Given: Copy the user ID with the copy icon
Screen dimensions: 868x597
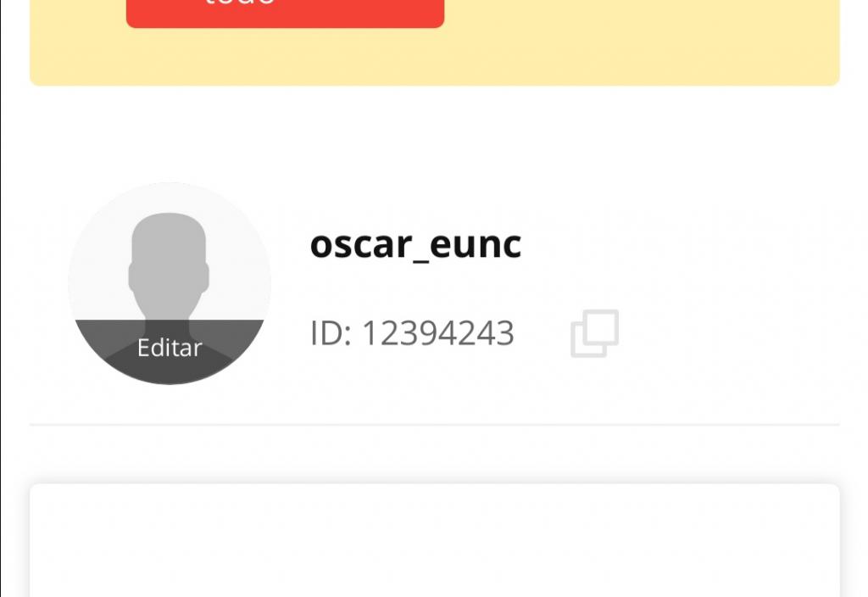Looking at the screenshot, I should pos(594,333).
